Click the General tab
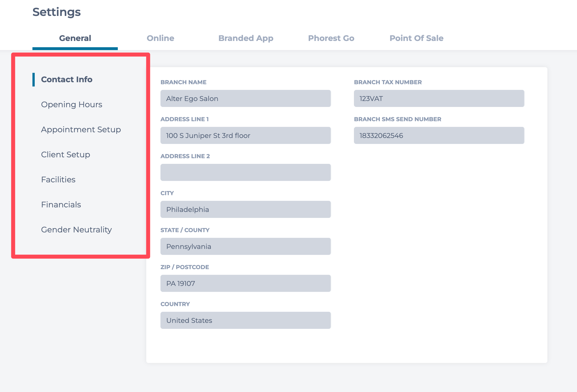 pos(75,38)
